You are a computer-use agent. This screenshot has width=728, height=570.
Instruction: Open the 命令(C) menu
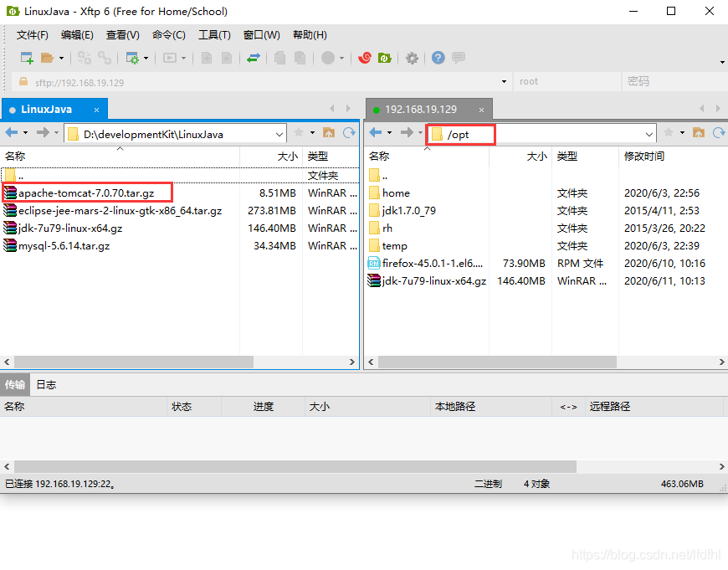coord(169,35)
